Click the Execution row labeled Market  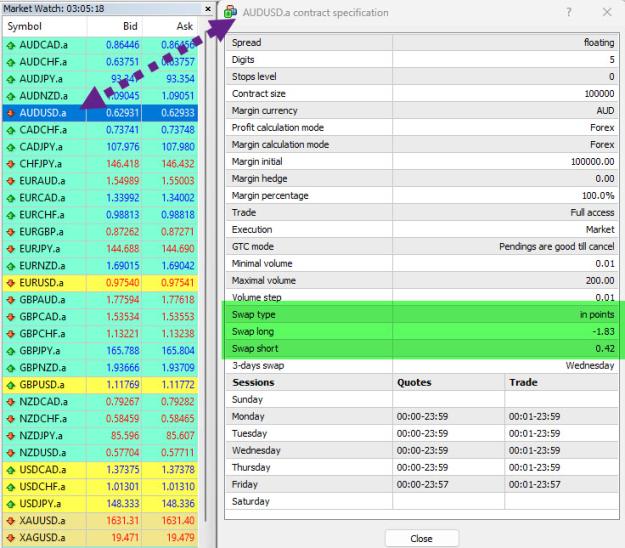coord(422,230)
